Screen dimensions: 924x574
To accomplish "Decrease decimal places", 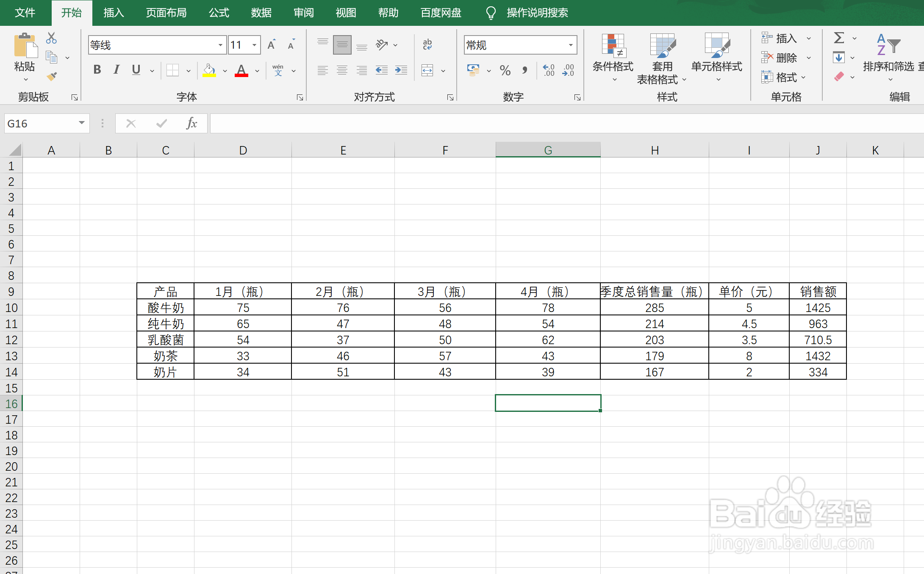I will (568, 70).
